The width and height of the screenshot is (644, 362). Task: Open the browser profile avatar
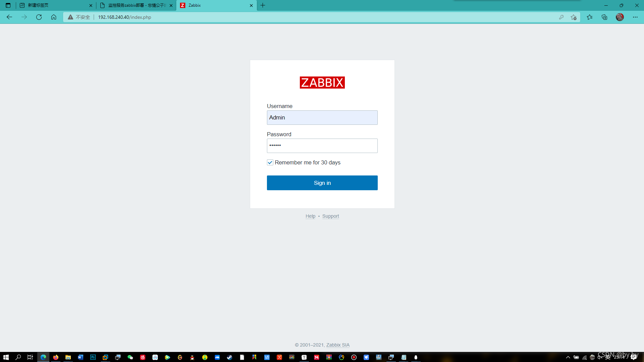tap(620, 17)
